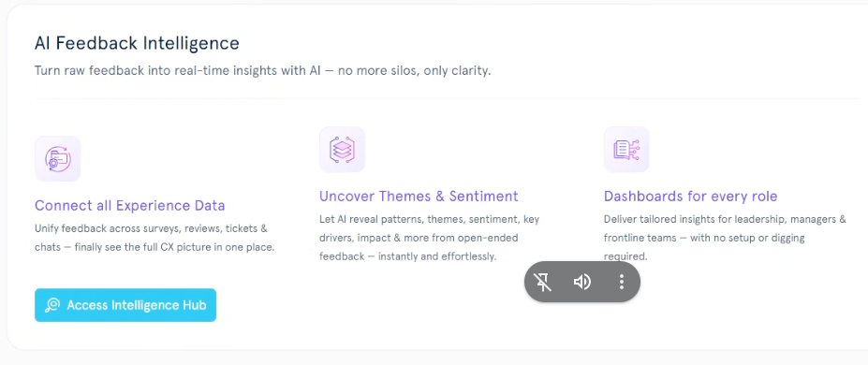Open the Dashboards for every role heading

click(690, 197)
